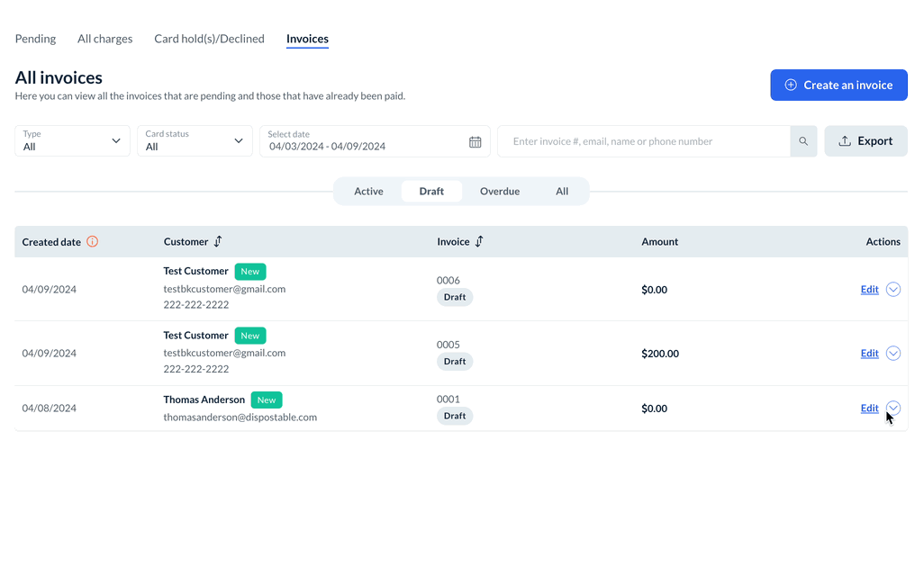Sort by Invoice column arrows

[x=479, y=241]
